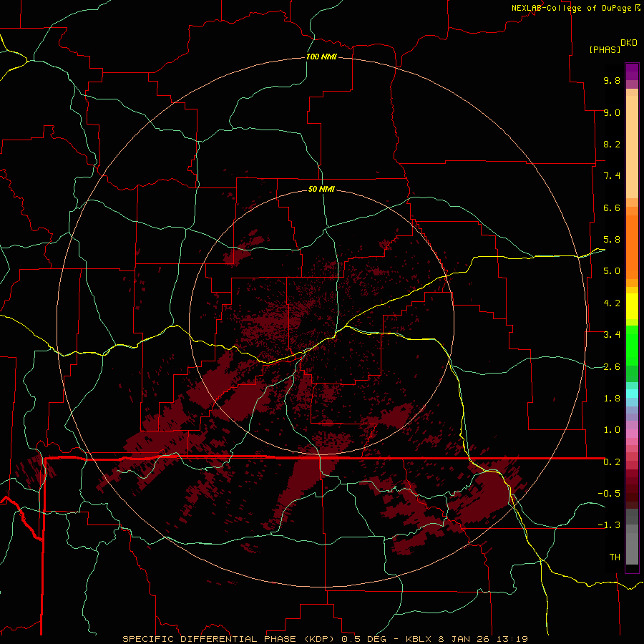Image resolution: width=644 pixels, height=644 pixels.
Task: Click the 5.8 value on the scale
Action: 612,240
